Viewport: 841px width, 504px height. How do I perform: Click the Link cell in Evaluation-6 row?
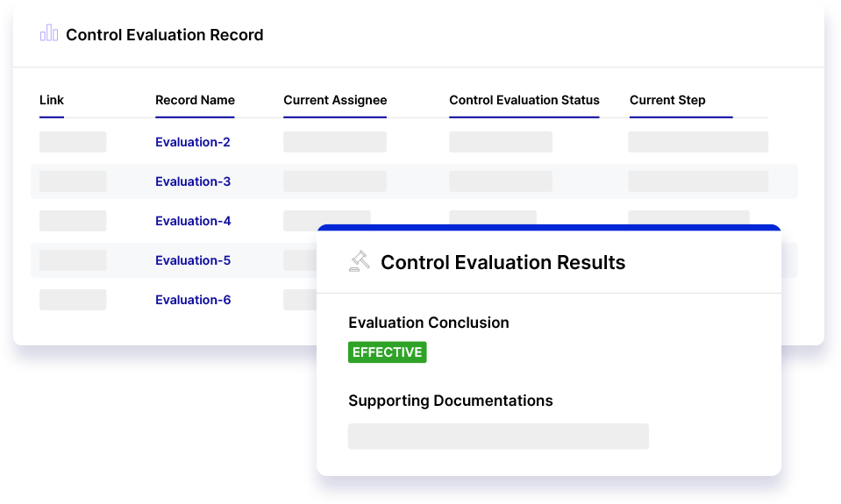point(73,300)
